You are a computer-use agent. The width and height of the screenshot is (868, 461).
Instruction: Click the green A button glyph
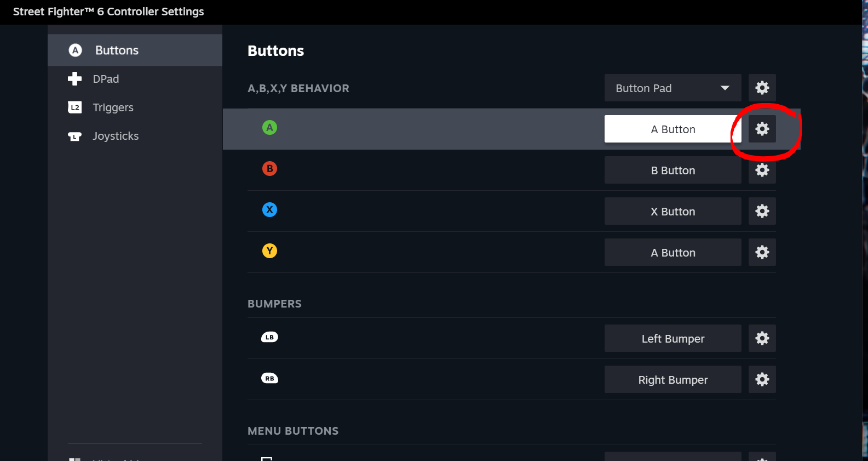point(269,128)
